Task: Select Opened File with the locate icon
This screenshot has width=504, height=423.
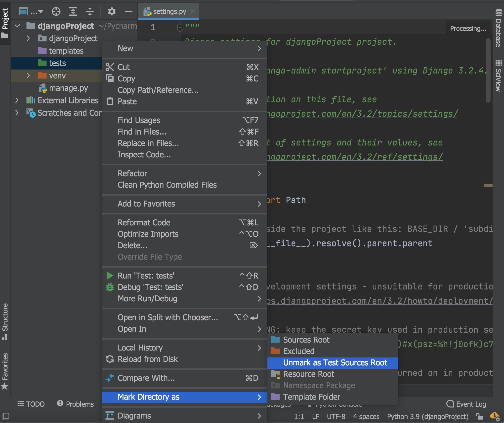Action: pos(56,11)
